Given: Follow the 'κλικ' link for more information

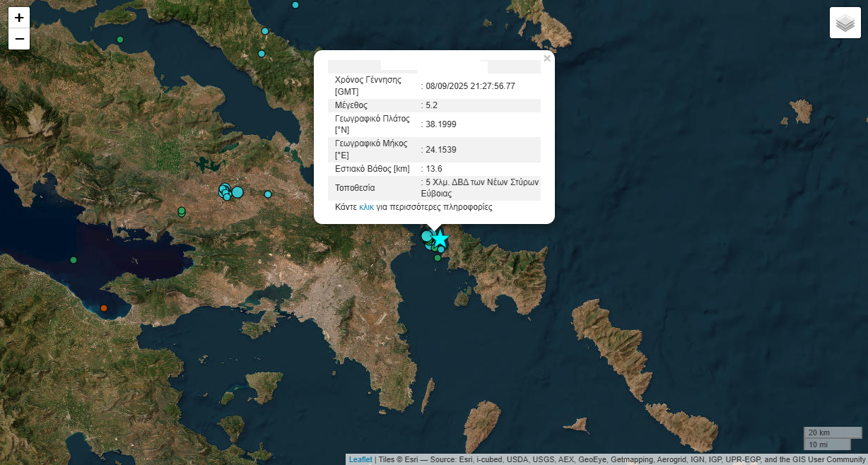Looking at the screenshot, I should pyautogui.click(x=366, y=207).
